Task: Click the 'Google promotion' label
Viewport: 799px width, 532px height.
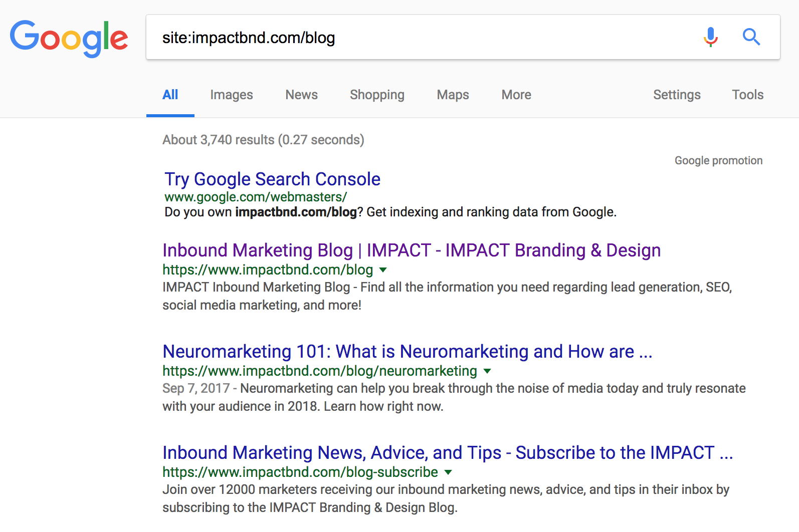Action: tap(718, 160)
